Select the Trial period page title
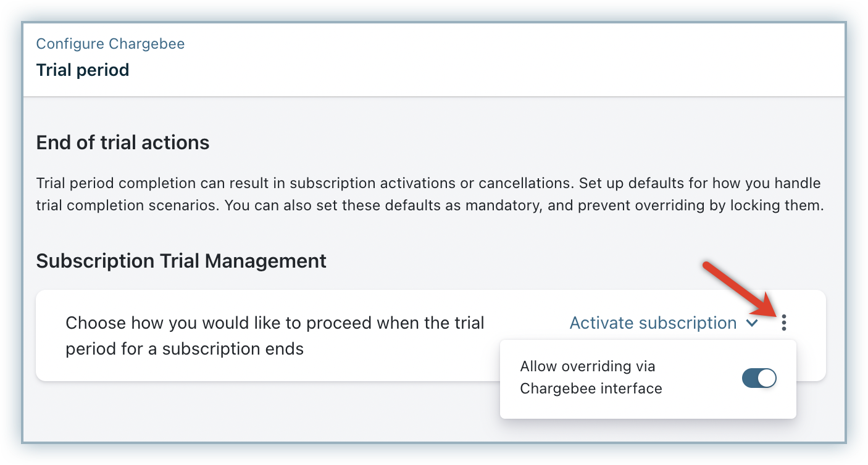The height and width of the screenshot is (465, 868). pyautogui.click(x=83, y=70)
